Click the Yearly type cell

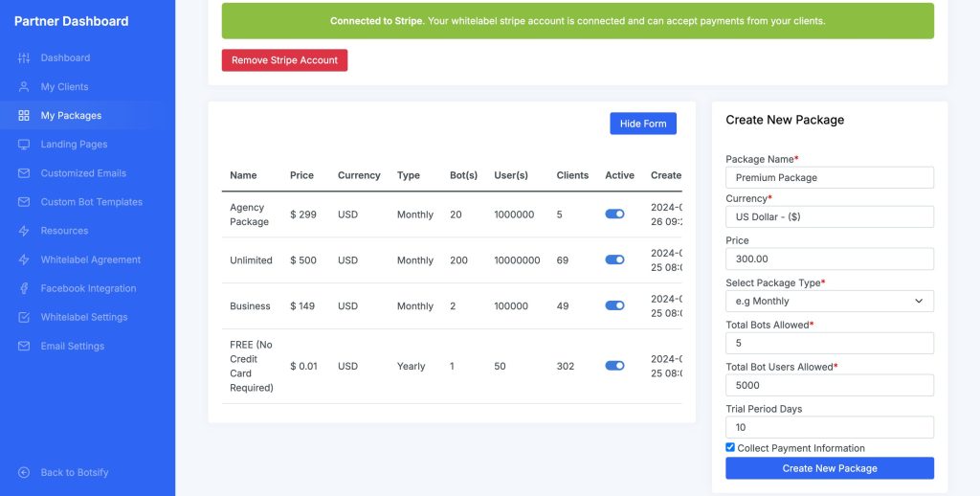pyautogui.click(x=411, y=366)
